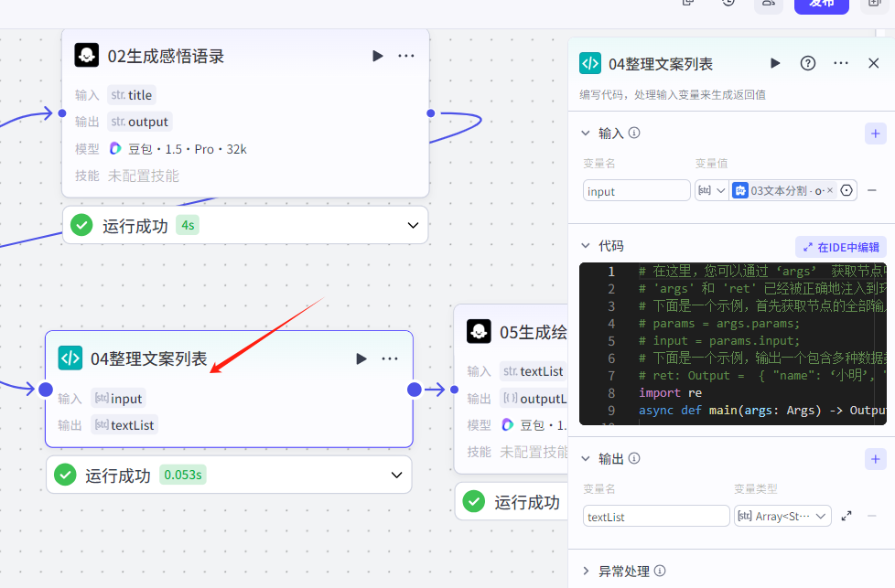
Task: Run the 04整理文案列表 code node from panel header
Action: point(775,63)
